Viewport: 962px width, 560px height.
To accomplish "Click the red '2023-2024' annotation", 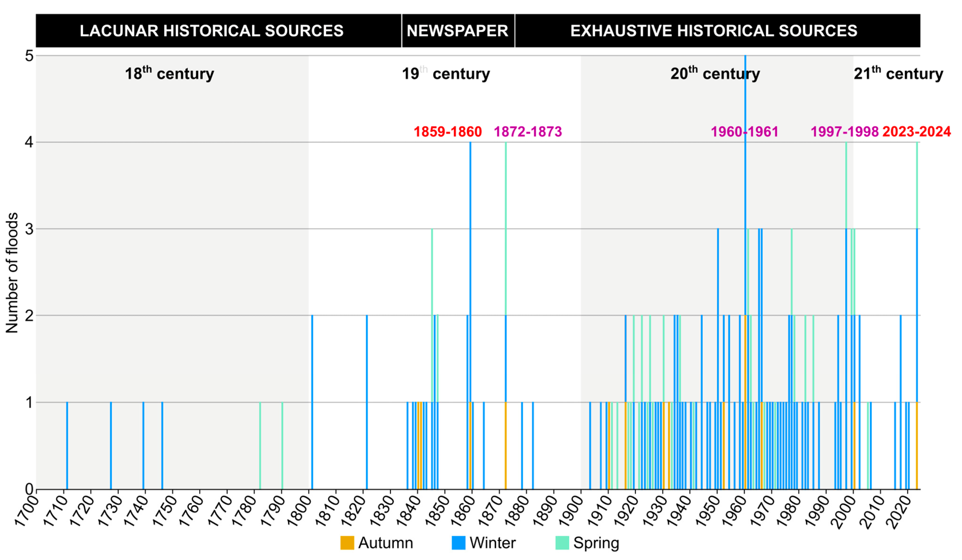I will point(917,132).
